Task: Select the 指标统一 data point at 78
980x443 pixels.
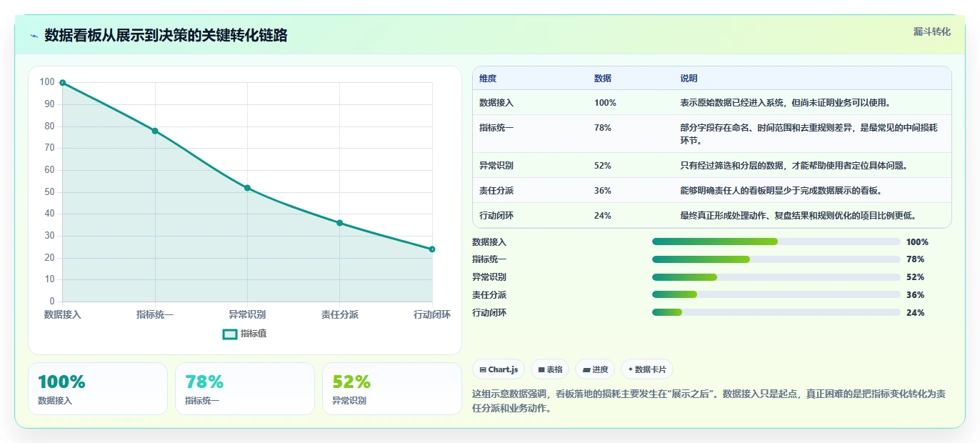Action: click(155, 131)
